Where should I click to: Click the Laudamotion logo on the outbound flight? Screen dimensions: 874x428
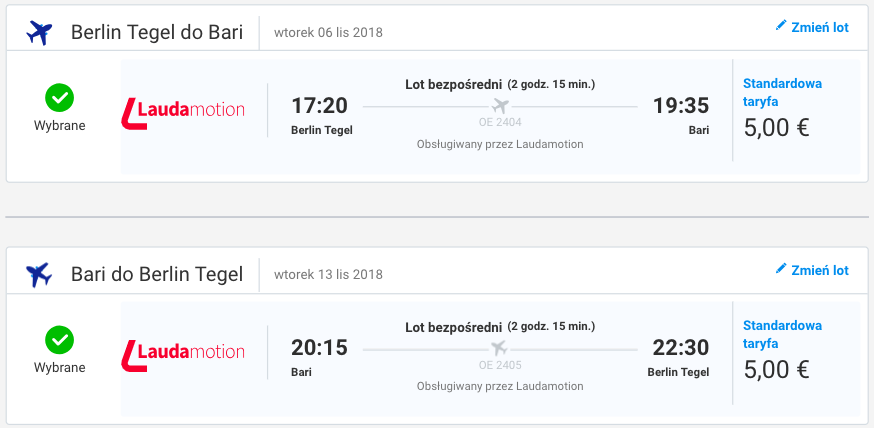click(x=183, y=109)
